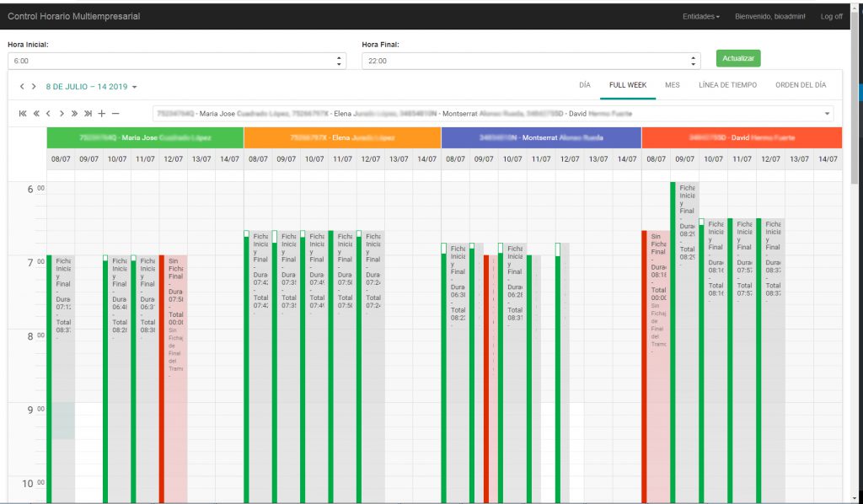The image size is (863, 504).
Task: Click 12/07 date header under David
Action: pyautogui.click(x=770, y=159)
